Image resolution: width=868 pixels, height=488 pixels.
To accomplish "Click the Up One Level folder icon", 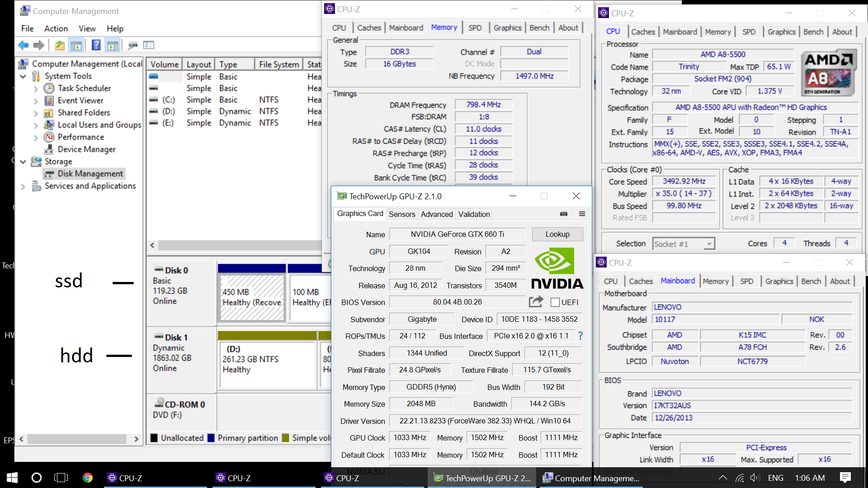I will click(59, 45).
